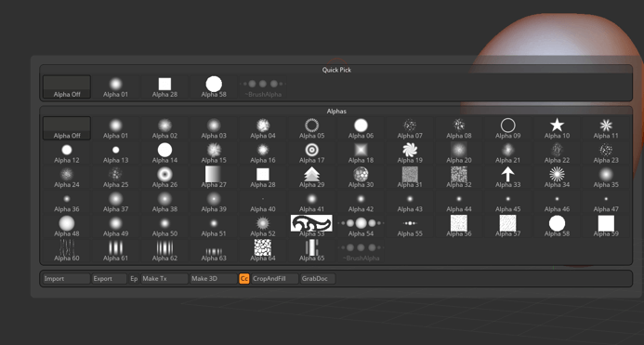The height and width of the screenshot is (345, 644).
Task: Select the Alpha 04 rough blob alpha
Action: tap(263, 128)
